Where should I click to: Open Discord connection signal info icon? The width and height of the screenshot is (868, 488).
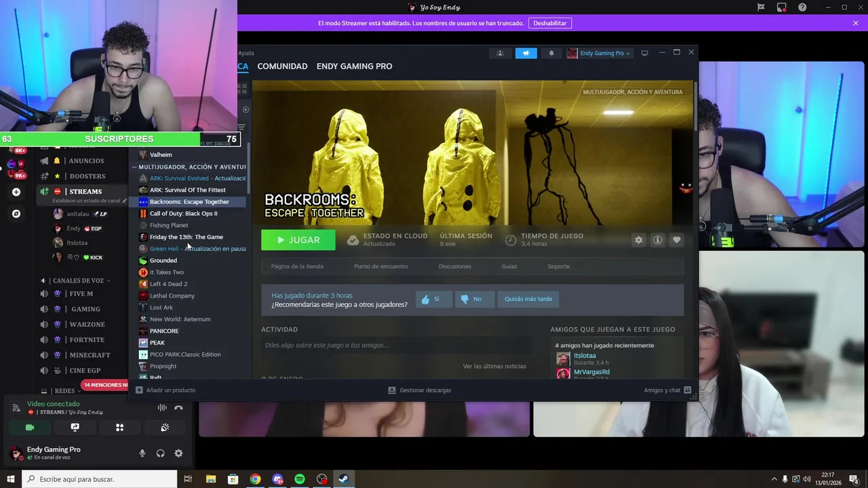16,408
